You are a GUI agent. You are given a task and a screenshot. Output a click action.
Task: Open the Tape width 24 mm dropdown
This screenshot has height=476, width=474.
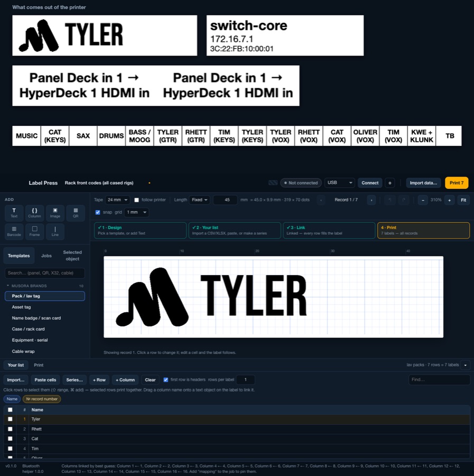coord(118,200)
